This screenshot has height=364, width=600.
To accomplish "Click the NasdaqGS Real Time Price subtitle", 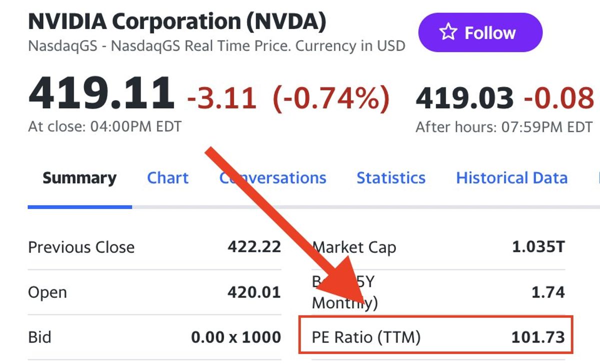I will pos(216,46).
